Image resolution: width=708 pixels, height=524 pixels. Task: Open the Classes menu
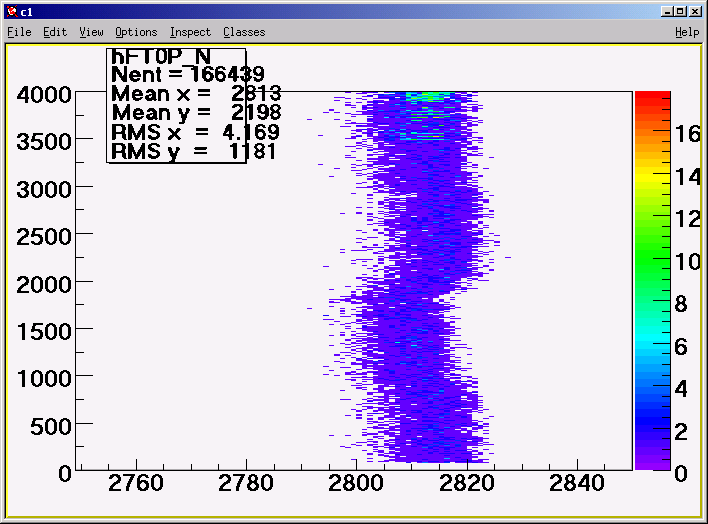(x=244, y=32)
